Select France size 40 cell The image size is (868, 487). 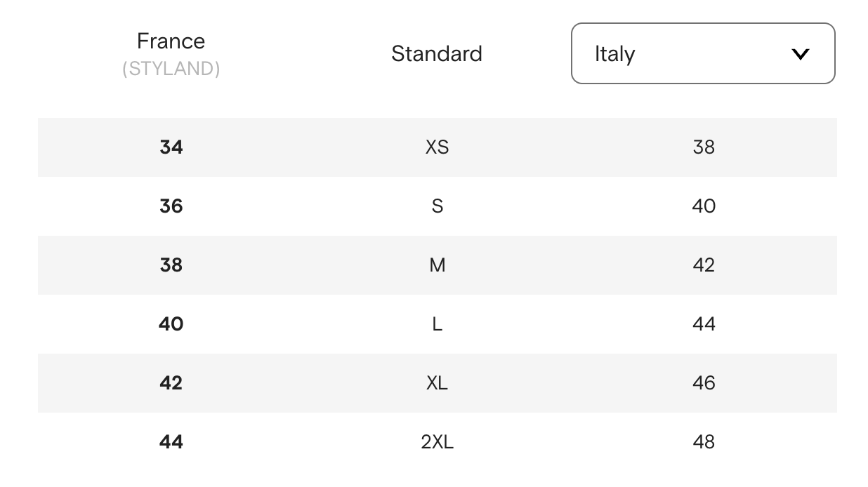tap(171, 324)
